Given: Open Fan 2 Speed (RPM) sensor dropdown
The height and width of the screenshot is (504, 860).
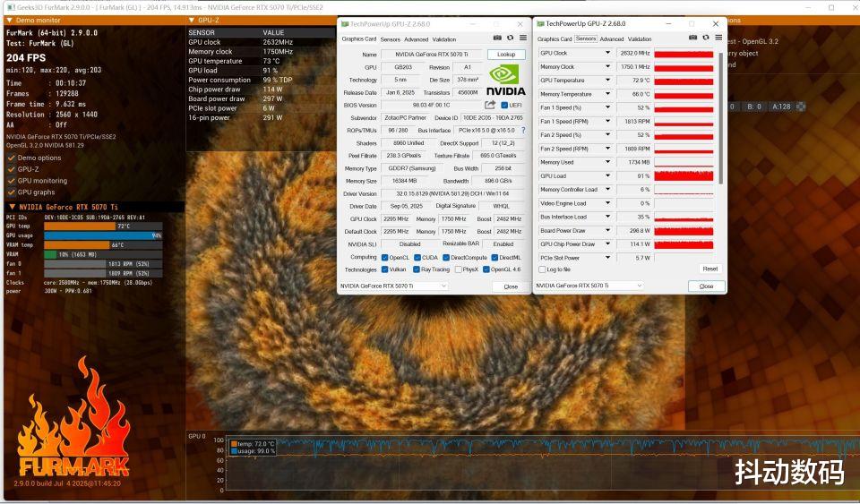Looking at the screenshot, I should tap(607, 149).
